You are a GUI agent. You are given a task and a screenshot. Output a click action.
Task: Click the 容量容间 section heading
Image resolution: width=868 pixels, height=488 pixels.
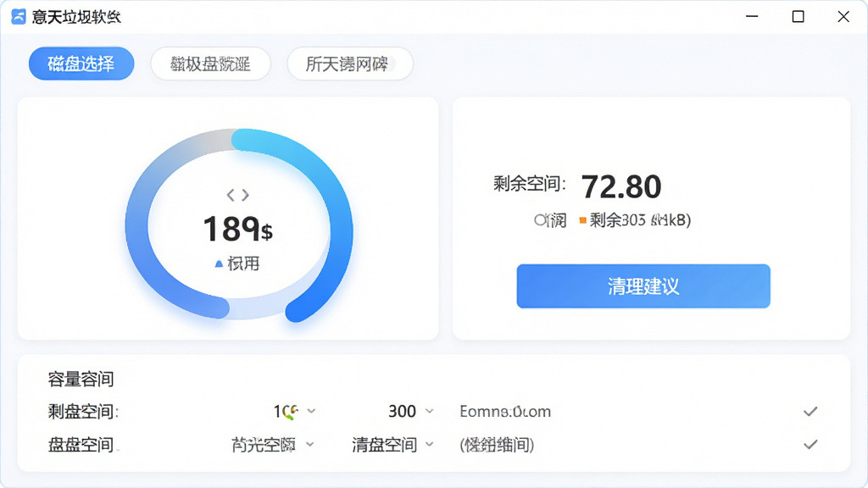click(x=81, y=379)
